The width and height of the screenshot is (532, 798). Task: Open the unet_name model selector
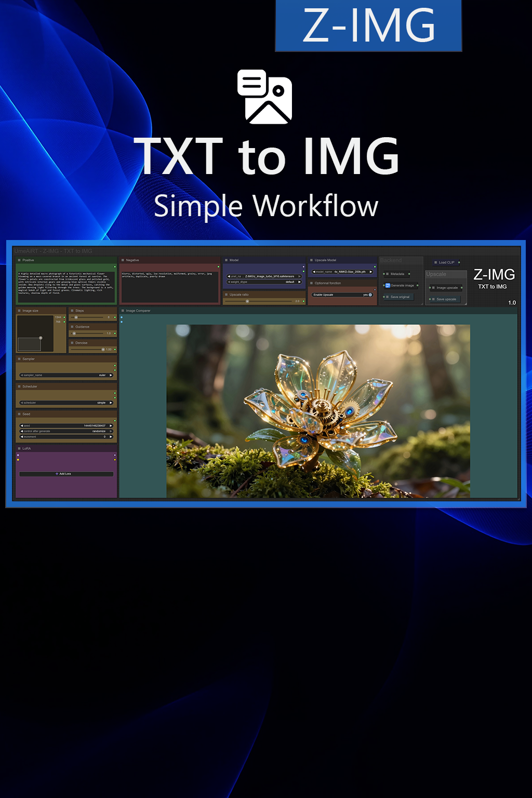pyautogui.click(x=264, y=276)
